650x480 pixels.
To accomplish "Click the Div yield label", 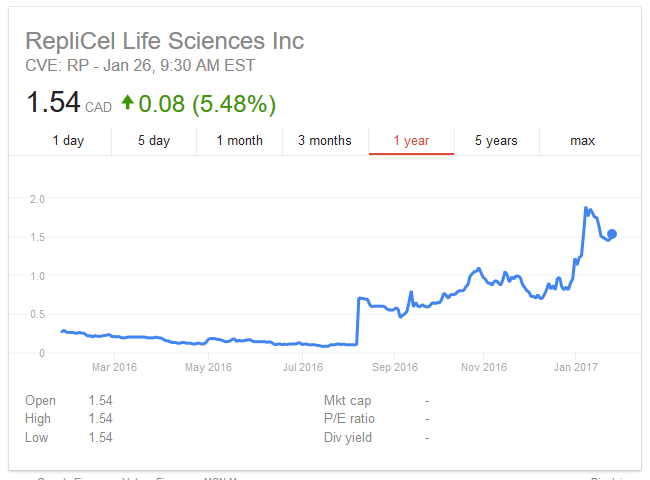I will tap(350, 437).
